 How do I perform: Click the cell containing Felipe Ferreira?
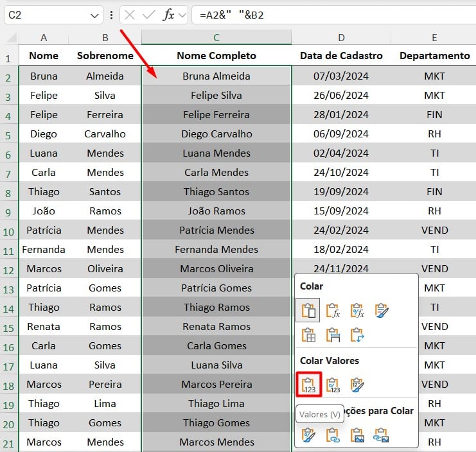tap(216, 115)
